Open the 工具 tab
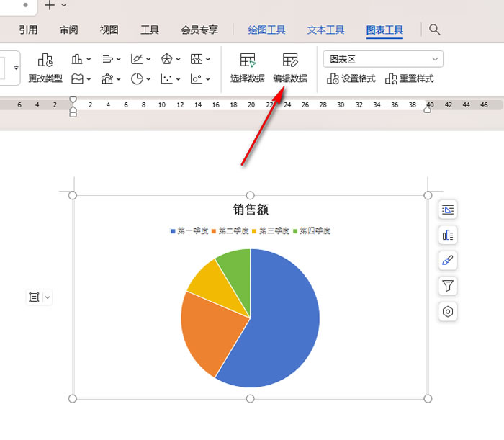This screenshot has height=440, width=504. [x=150, y=30]
